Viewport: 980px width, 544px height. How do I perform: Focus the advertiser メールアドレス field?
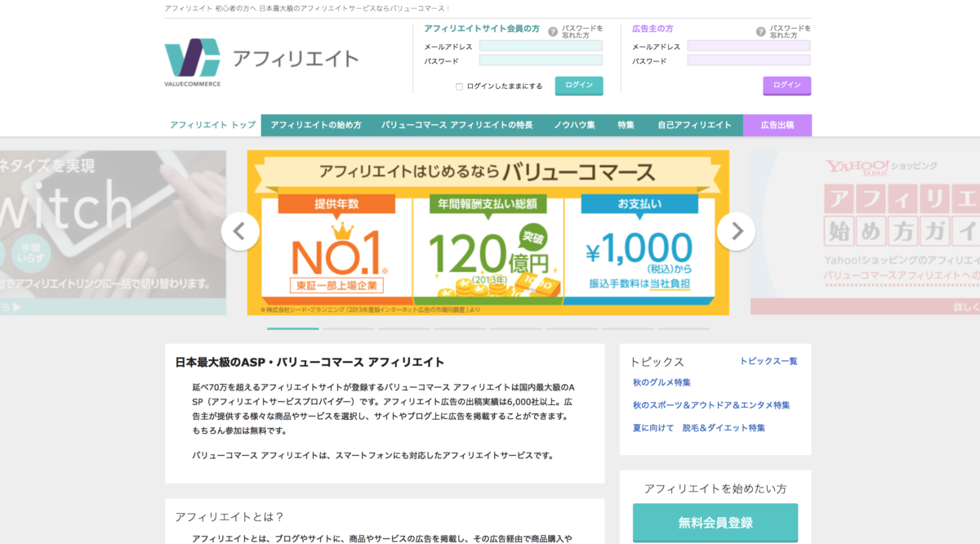coord(749,46)
